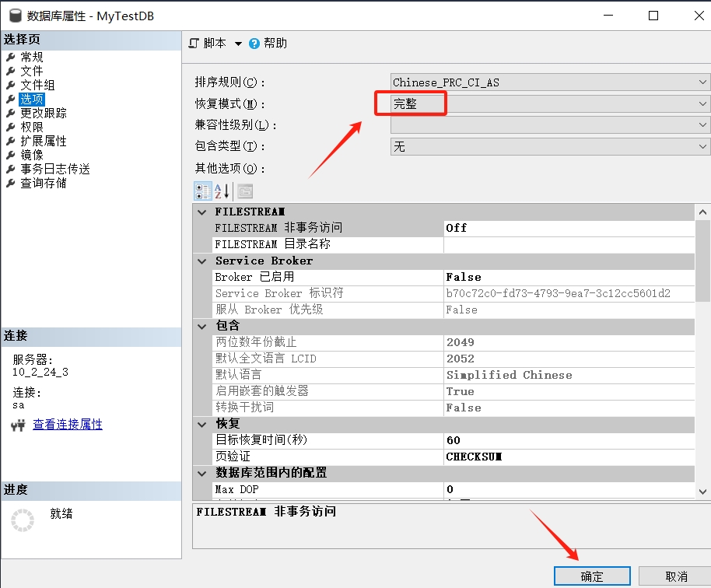The image size is (711, 588).
Task: Select the 文件组 page
Action: pyautogui.click(x=37, y=85)
